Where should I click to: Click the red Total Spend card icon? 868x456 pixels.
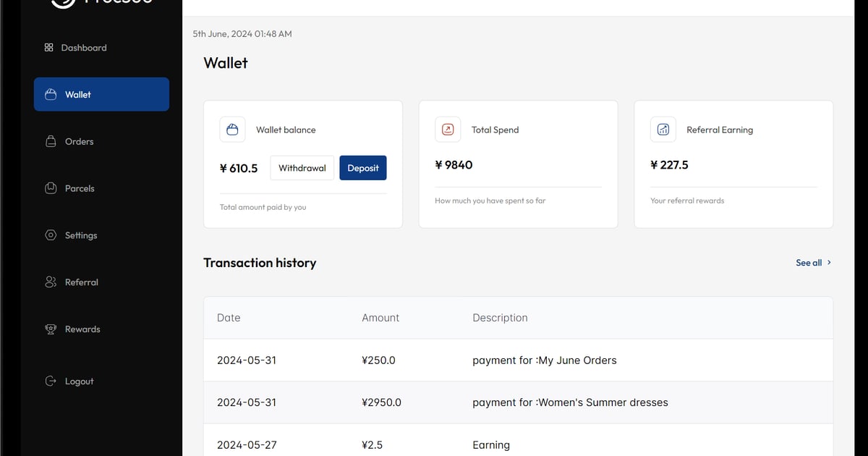coord(448,129)
